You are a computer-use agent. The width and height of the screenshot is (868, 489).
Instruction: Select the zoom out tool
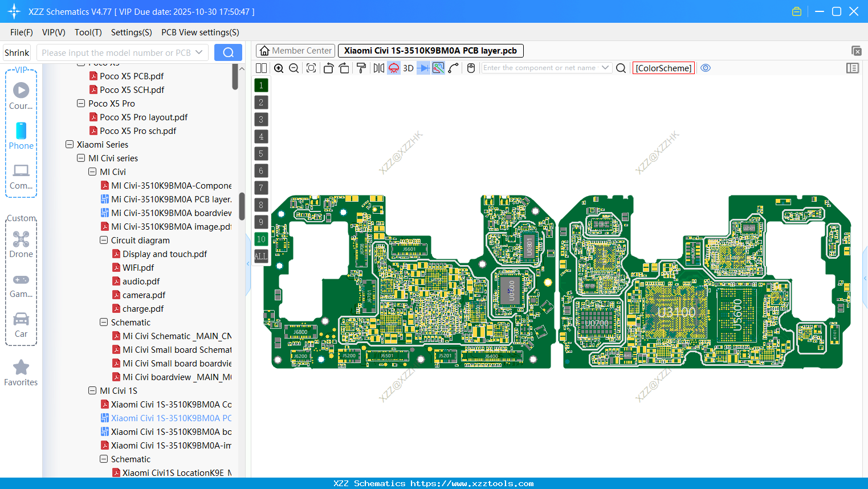point(293,67)
